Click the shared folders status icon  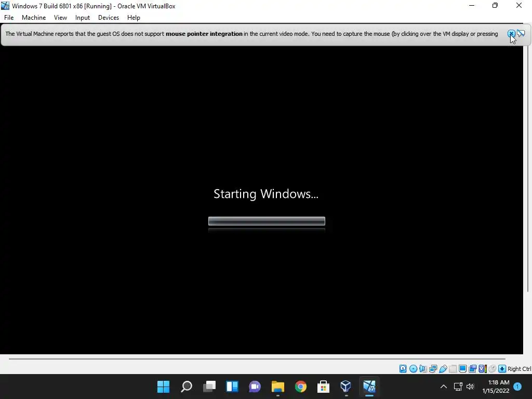click(x=453, y=369)
